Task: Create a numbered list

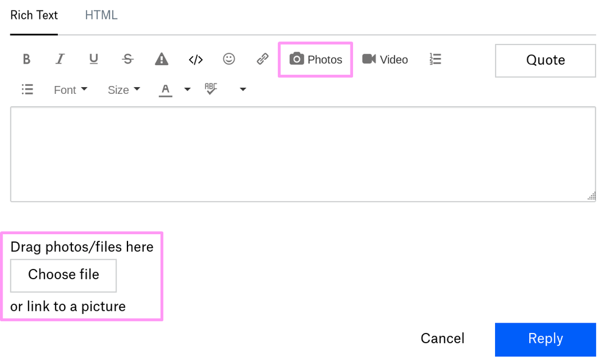Action: (435, 59)
